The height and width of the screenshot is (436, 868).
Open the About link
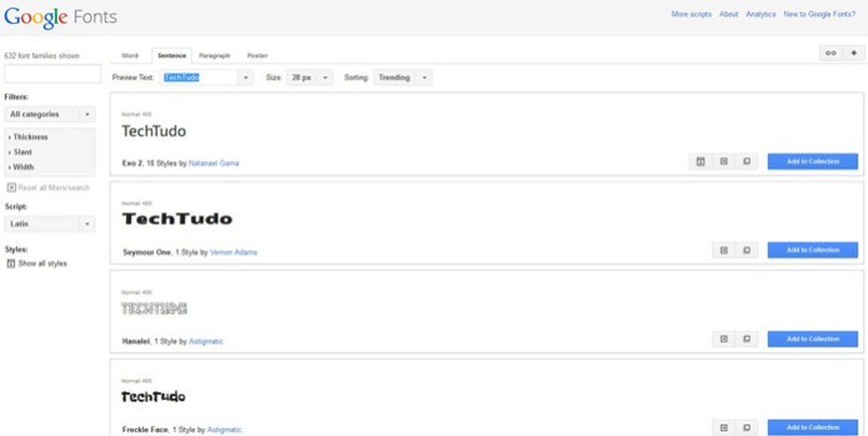[729, 14]
